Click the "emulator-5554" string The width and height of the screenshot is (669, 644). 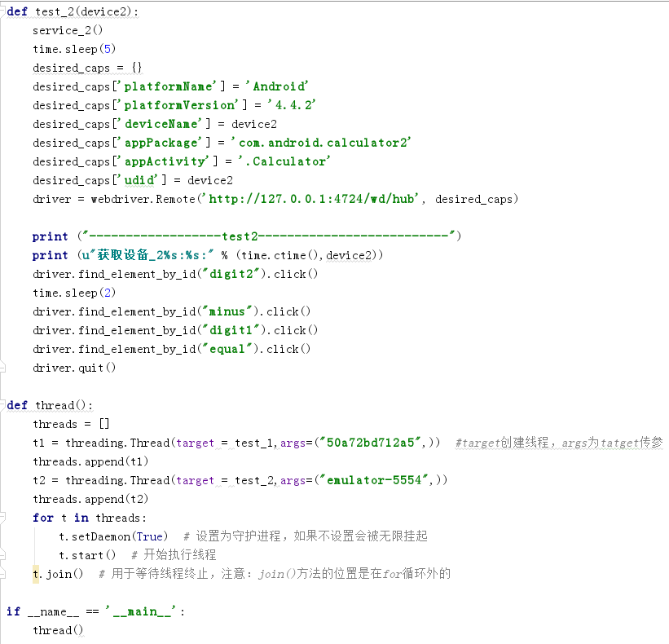click(x=374, y=480)
